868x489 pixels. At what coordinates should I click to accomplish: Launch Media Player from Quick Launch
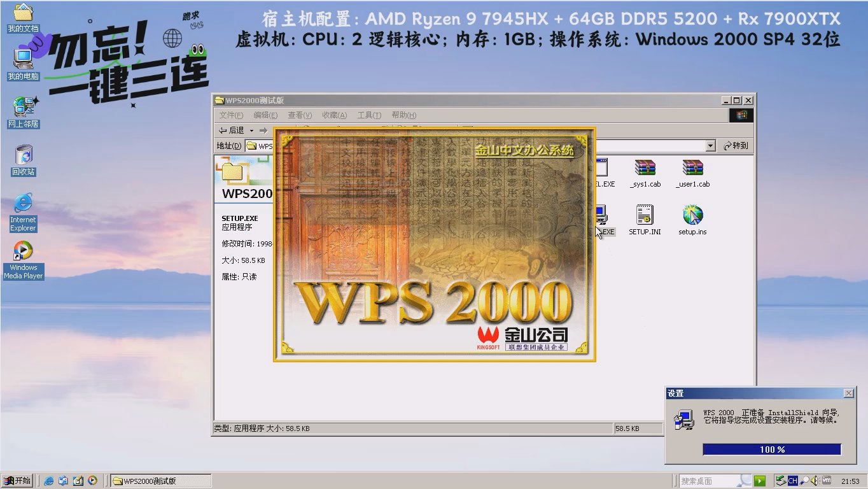[x=93, y=481]
